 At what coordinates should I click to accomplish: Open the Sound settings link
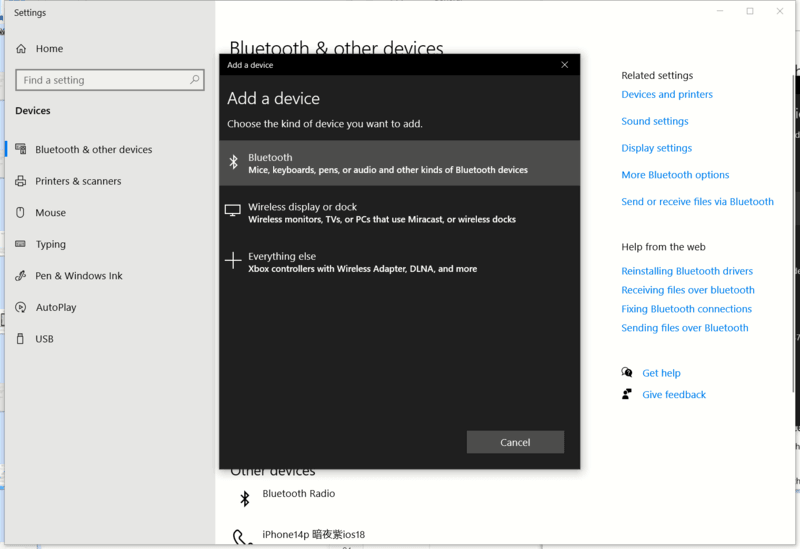(x=655, y=122)
